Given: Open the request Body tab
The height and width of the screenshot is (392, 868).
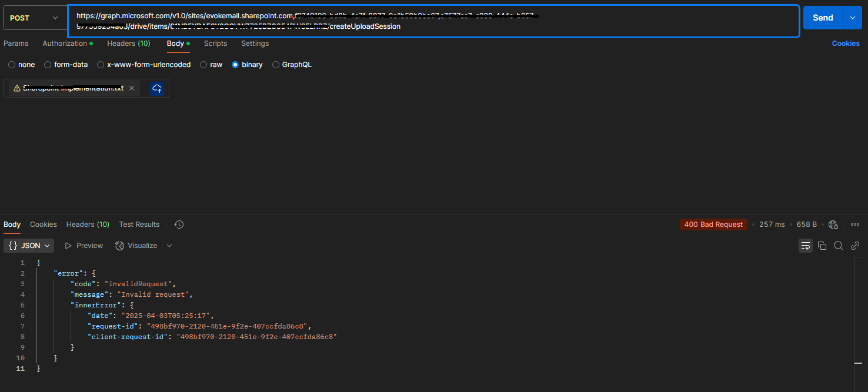Looking at the screenshot, I should point(178,43).
